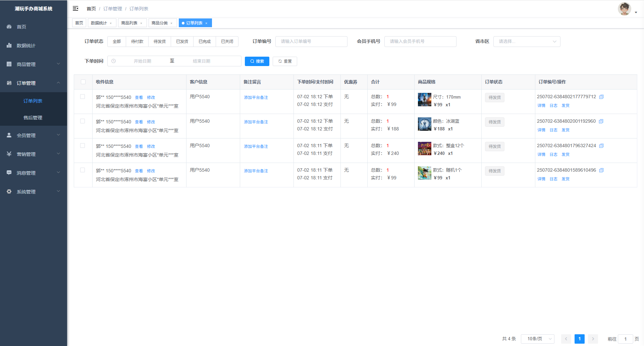
Task: Open 售后管理 in the sidebar
Action: [x=33, y=118]
